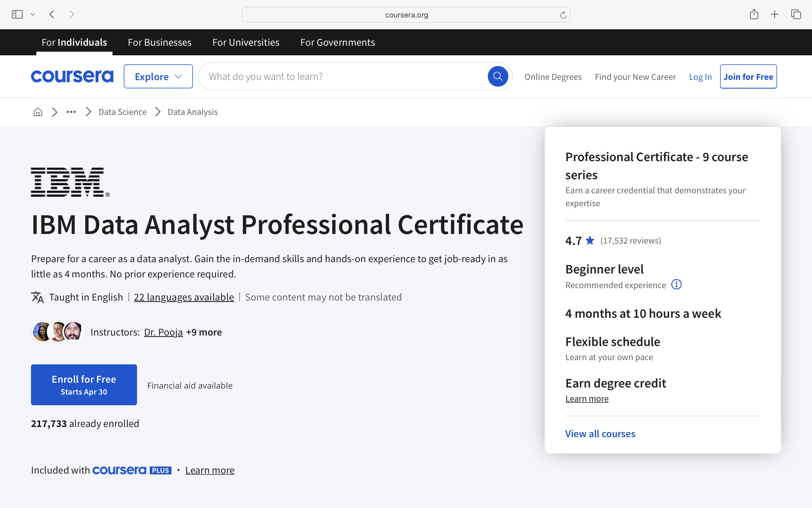Show the tab overview icon
The height and width of the screenshot is (508, 812).
(x=796, y=14)
